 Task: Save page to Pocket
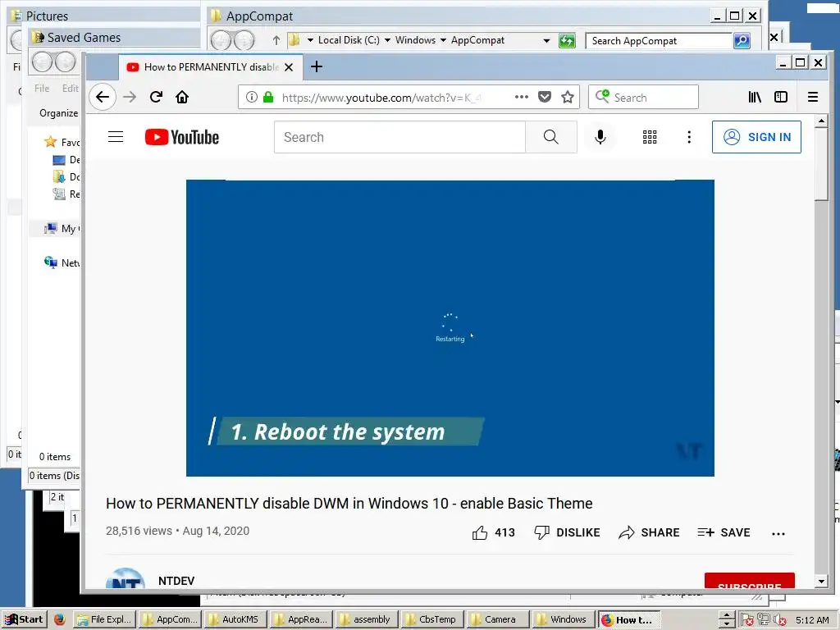(545, 97)
